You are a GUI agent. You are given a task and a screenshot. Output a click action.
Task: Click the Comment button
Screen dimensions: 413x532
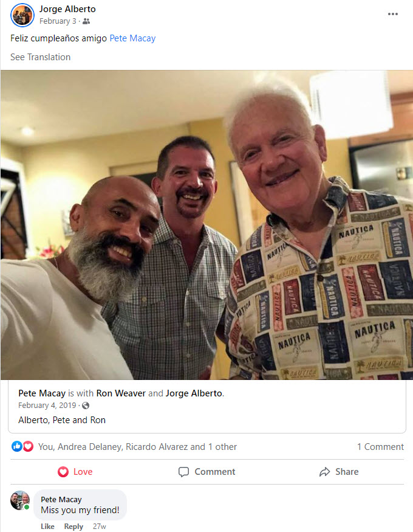tap(206, 472)
